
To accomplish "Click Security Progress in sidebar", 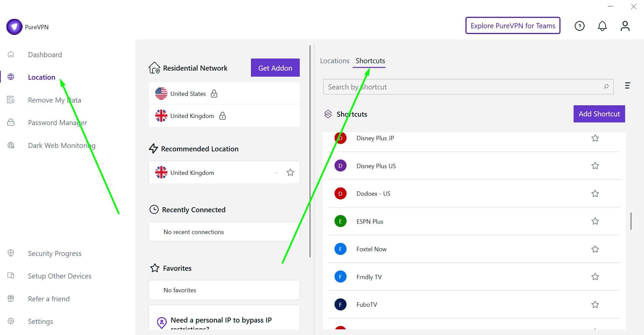I will [55, 253].
